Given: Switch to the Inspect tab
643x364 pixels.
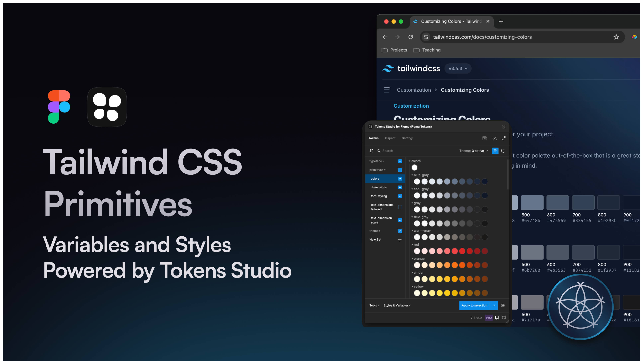Looking at the screenshot, I should (390, 138).
